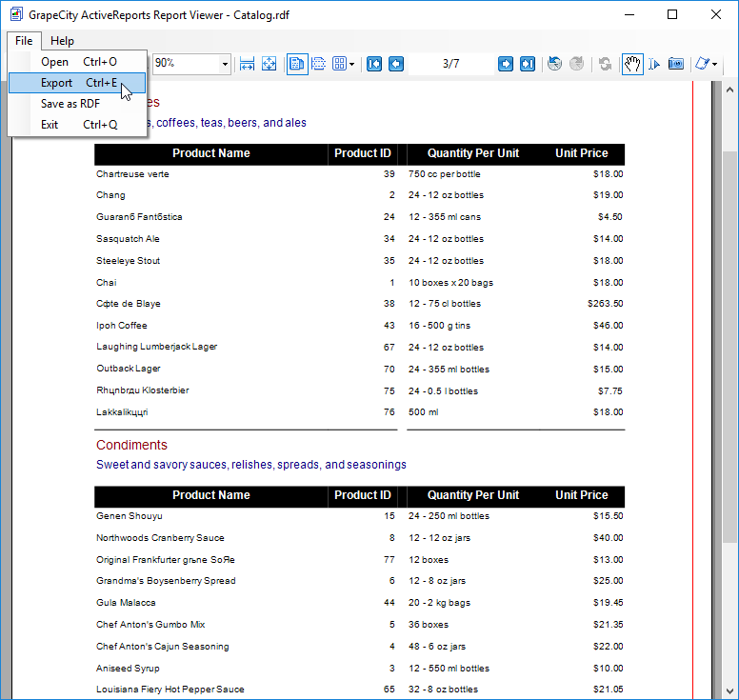The width and height of the screenshot is (739, 700).
Task: Toggle the Pan hand tool
Action: (x=632, y=64)
